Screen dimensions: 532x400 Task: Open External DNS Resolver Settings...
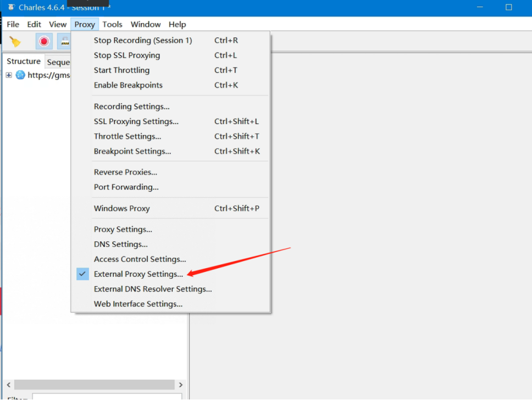(170, 289)
